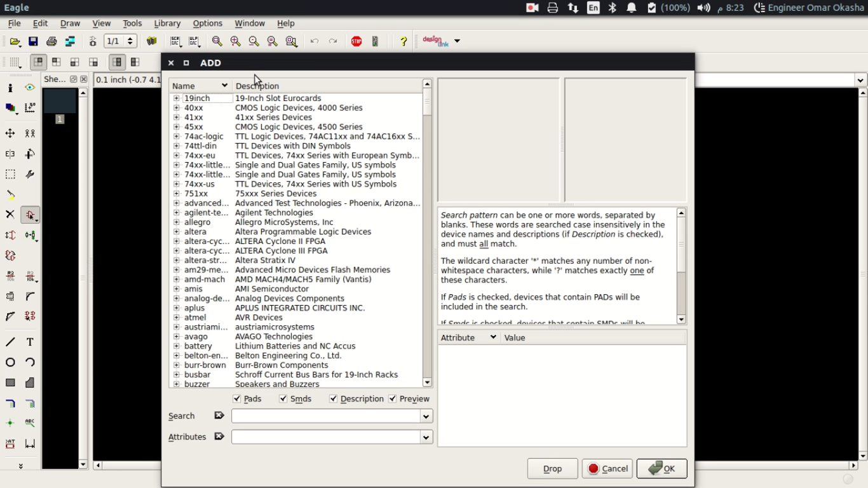Image resolution: width=868 pixels, height=488 pixels.
Task: Click the sheet number stepper arrows
Action: click(x=130, y=41)
